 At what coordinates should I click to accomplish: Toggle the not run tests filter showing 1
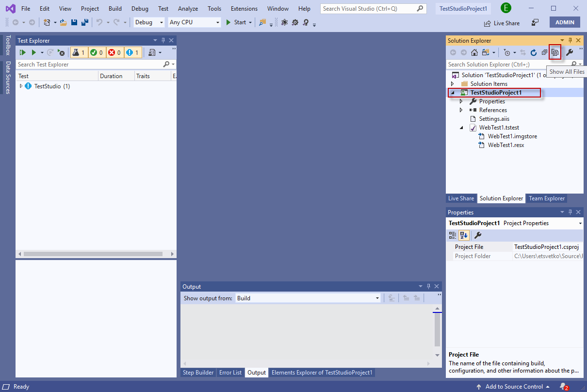click(133, 52)
